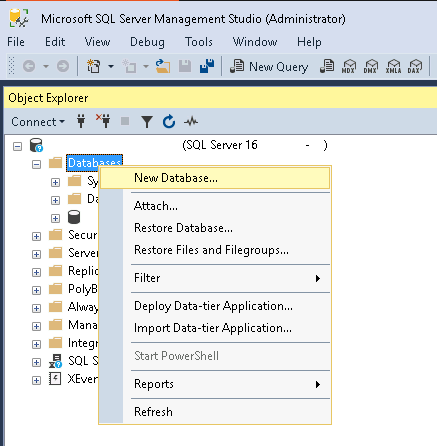Open Analysis Services DAX Query icon
437x446 pixels.
pyautogui.click(x=415, y=66)
